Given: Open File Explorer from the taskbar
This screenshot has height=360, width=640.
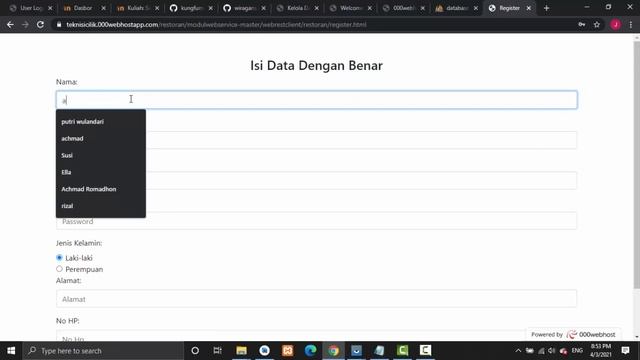Looking at the screenshot, I should pos(241,351).
